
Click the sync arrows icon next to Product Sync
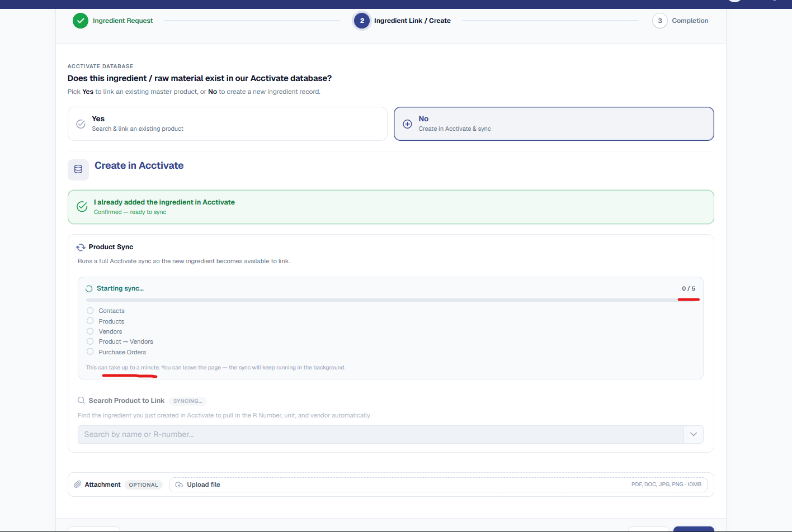click(81, 247)
